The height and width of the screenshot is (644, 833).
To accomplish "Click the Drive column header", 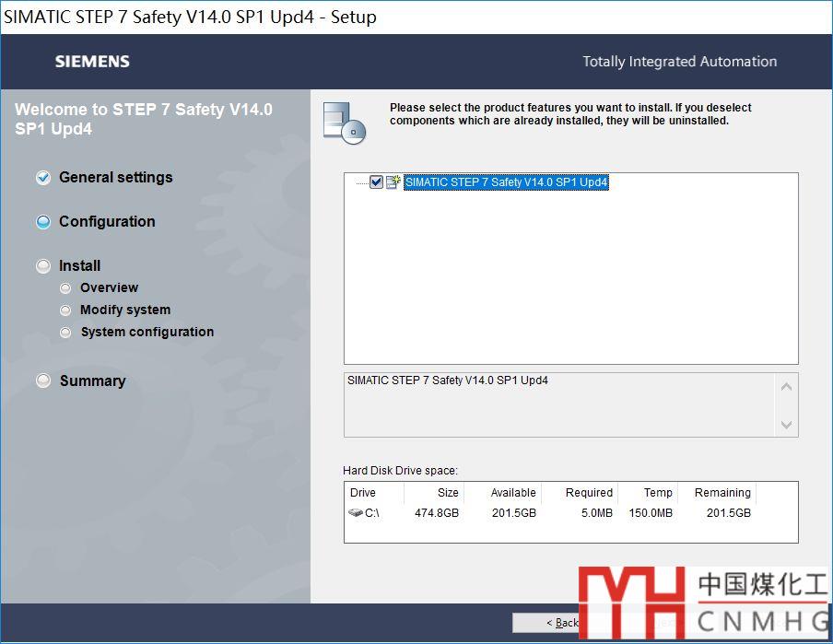I will click(x=374, y=493).
